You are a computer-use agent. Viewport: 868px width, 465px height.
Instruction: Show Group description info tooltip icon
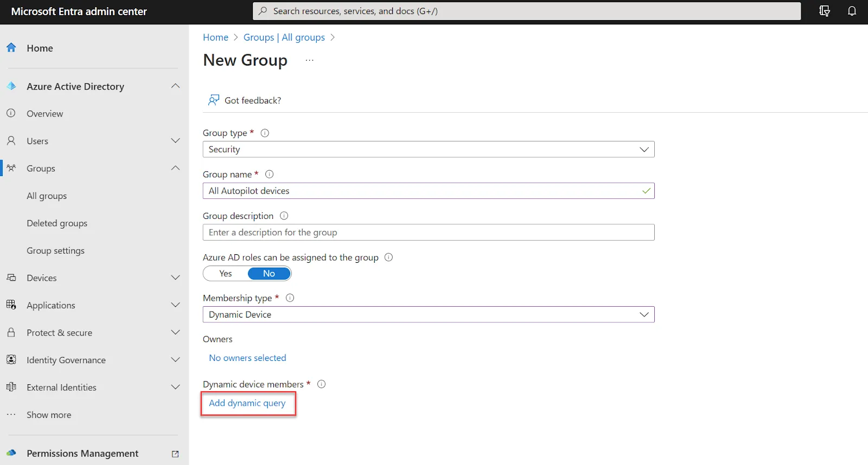pos(284,216)
